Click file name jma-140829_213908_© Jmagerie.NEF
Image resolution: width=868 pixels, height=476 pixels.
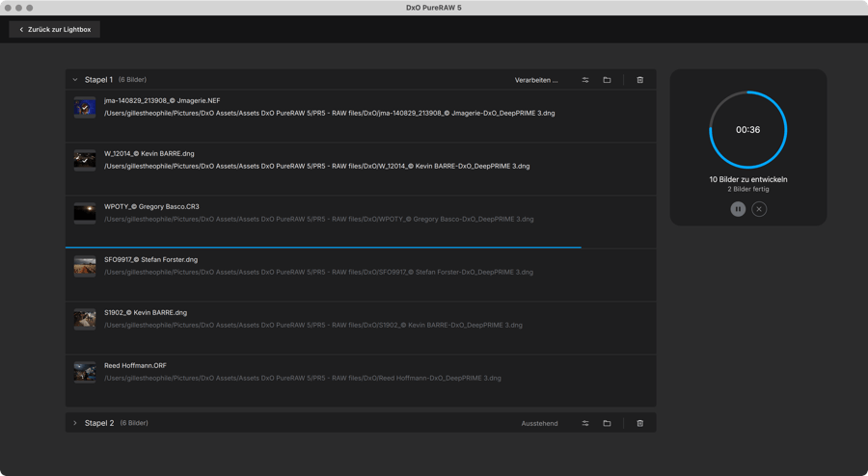[162, 100]
